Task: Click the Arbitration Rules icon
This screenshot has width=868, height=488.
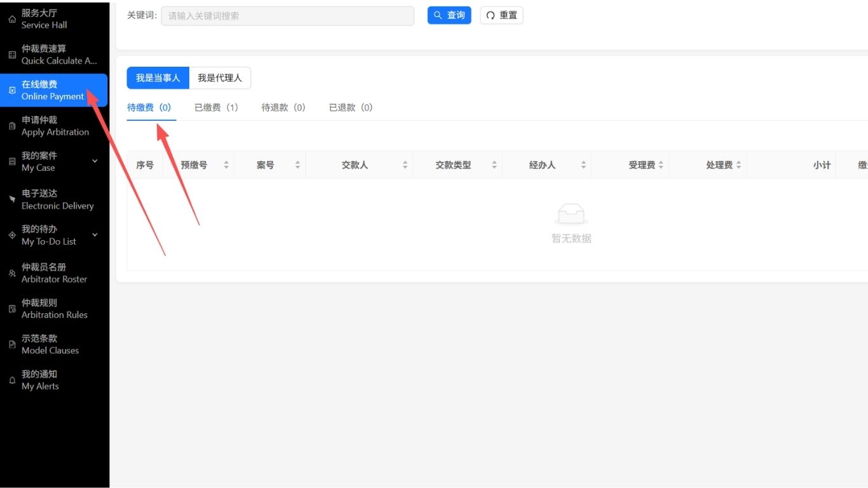Action: [x=12, y=309]
